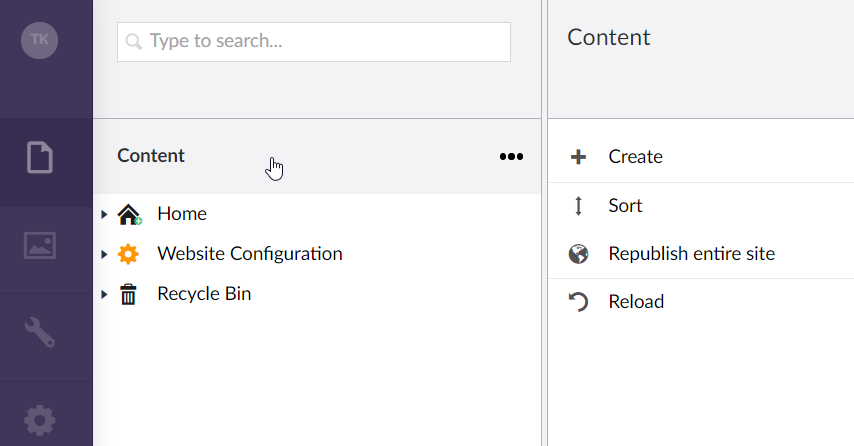The image size is (854, 446).
Task: Click the Recycle Bin trash icon
Action: [128, 295]
